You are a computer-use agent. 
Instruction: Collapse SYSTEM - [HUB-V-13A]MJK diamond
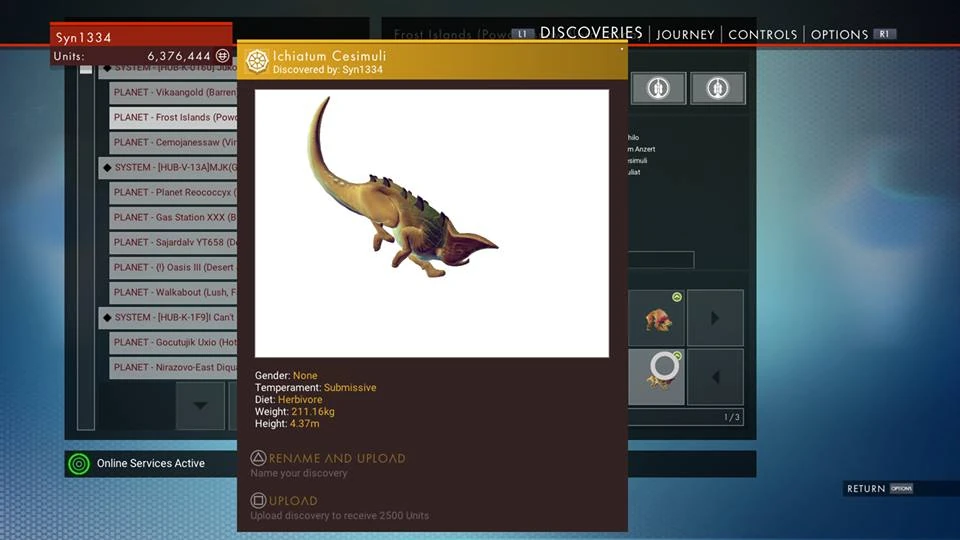pyautogui.click(x=107, y=167)
